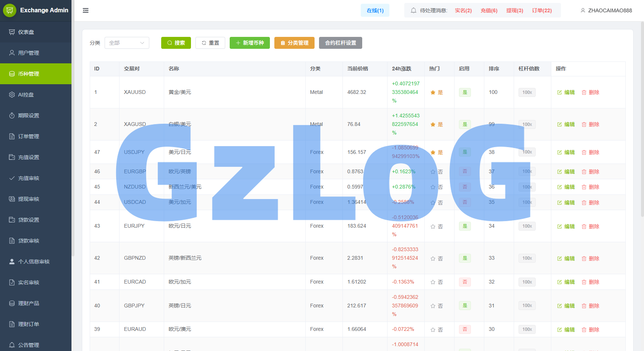
Task: Select the 币种管理 menu item
Action: (x=36, y=74)
